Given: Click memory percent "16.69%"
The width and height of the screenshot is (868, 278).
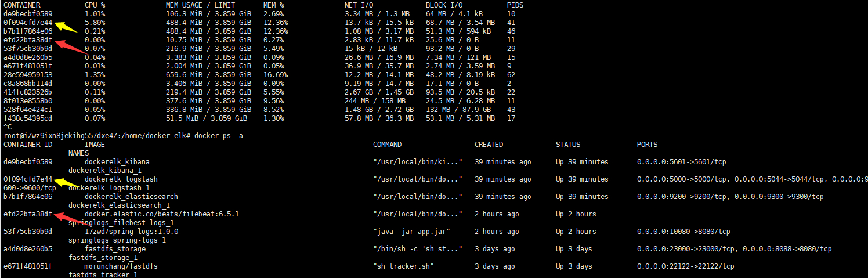Looking at the screenshot, I should 276,74.
